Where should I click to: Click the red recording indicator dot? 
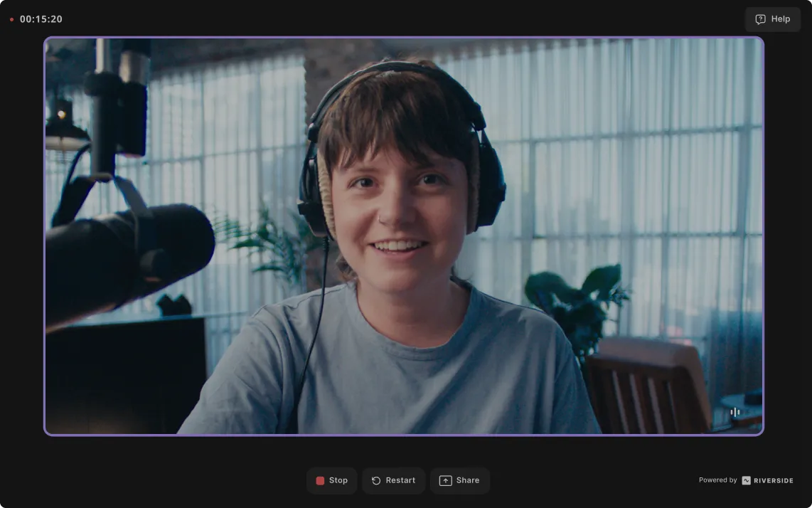pos(10,20)
